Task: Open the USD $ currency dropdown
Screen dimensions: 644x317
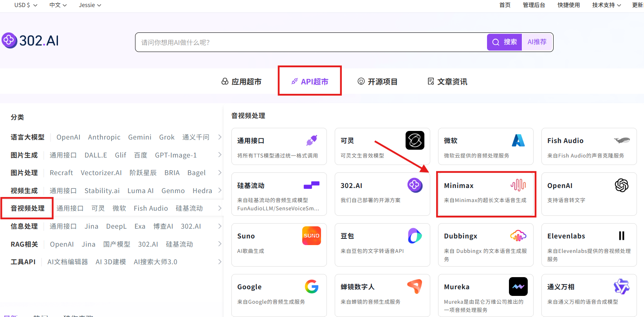Action: 26,5
